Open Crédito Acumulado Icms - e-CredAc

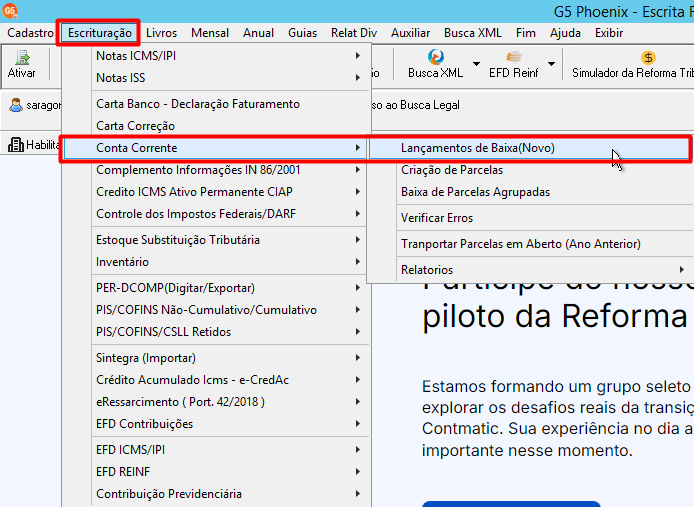215,380
